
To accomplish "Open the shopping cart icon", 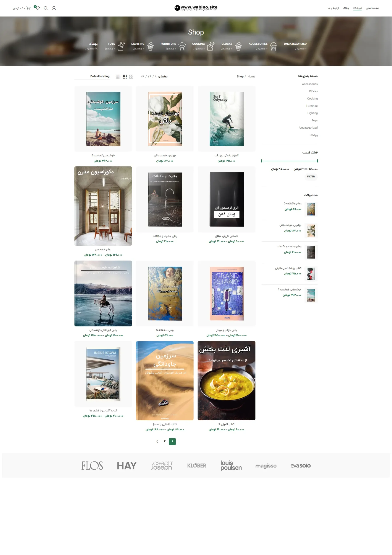I will 29,8.
